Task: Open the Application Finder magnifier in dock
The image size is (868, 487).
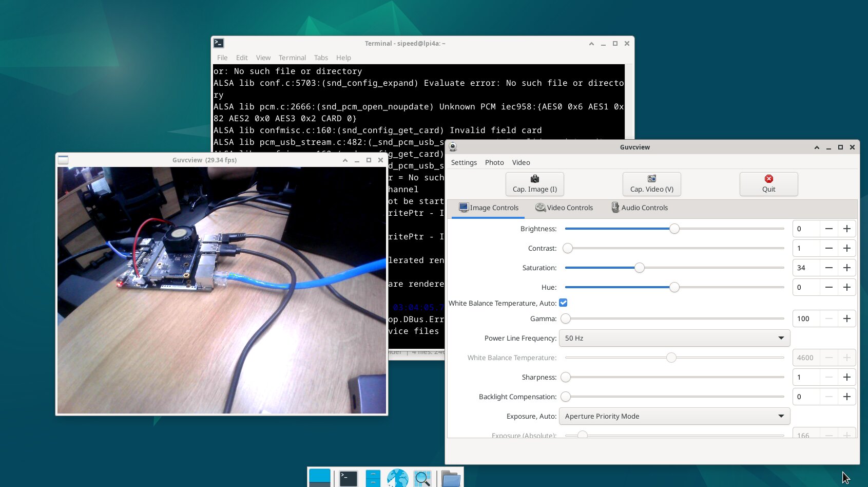Action: point(422,478)
